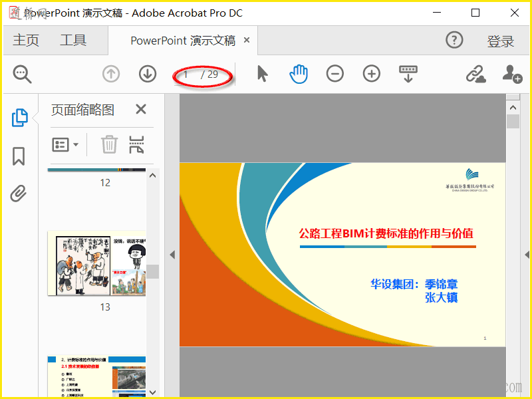Image resolution: width=532 pixels, height=399 pixels.
Task: Select the PowerPoint 演示文稿 document tab
Action: click(x=183, y=41)
